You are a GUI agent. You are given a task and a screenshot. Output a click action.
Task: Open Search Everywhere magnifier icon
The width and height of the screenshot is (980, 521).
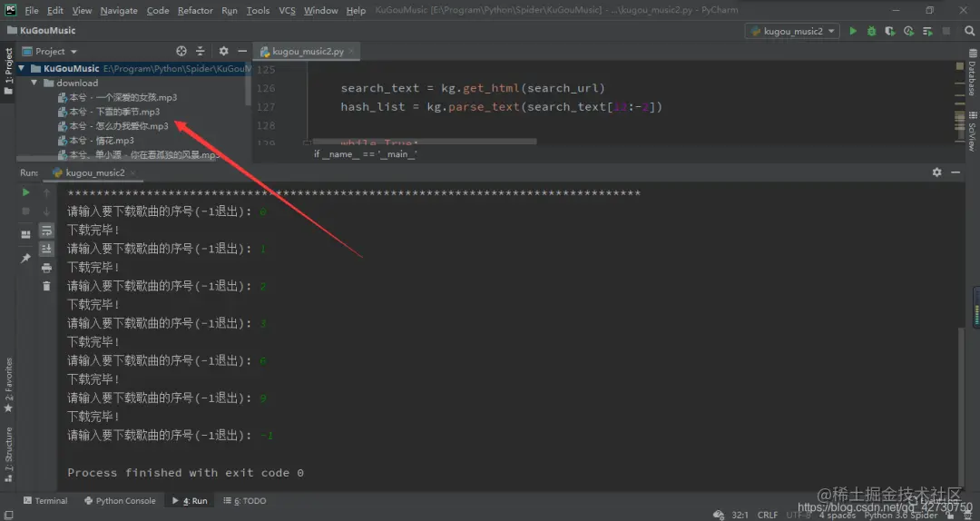[x=969, y=31]
